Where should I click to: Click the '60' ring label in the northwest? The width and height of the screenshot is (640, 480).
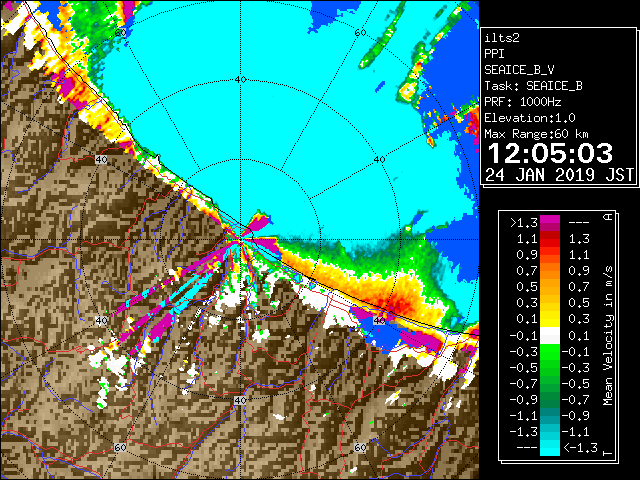pos(120,33)
